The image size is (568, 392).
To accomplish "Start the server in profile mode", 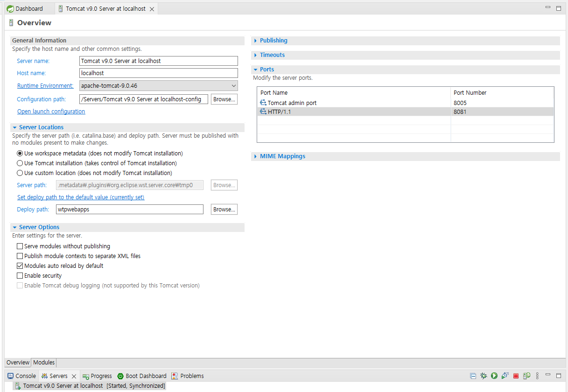I will click(505, 376).
